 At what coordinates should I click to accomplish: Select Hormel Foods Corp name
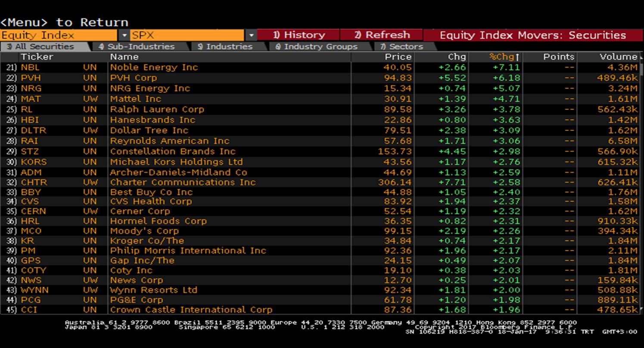(x=158, y=221)
